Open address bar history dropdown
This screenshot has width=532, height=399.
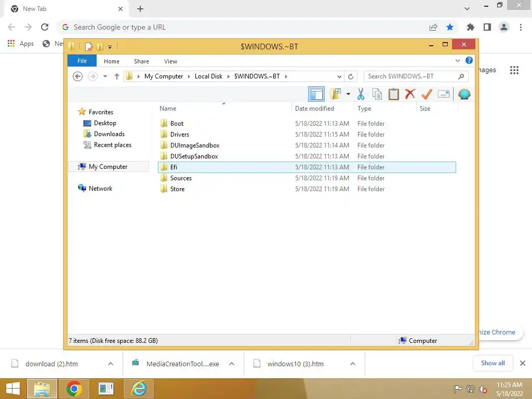pyautogui.click(x=339, y=76)
